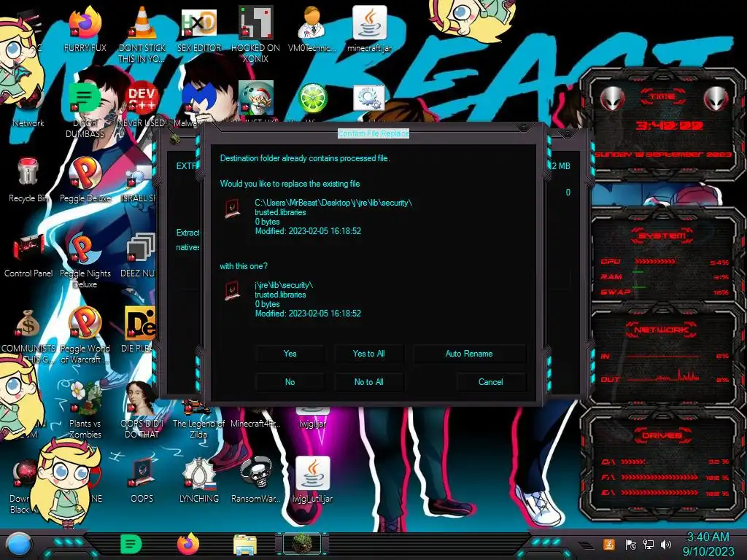Click the CPU usage bar in SYSTEM widget
Viewport: 747px width, 560px height.
655,262
